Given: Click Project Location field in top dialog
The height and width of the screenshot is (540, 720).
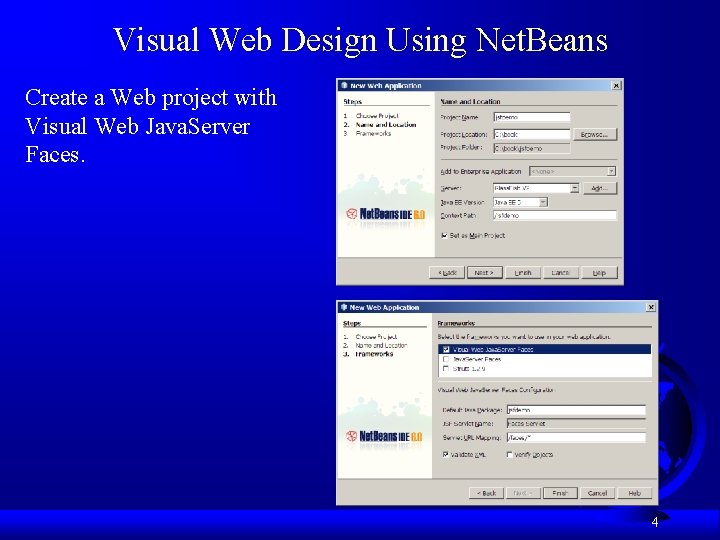Looking at the screenshot, I should pyautogui.click(x=532, y=134).
